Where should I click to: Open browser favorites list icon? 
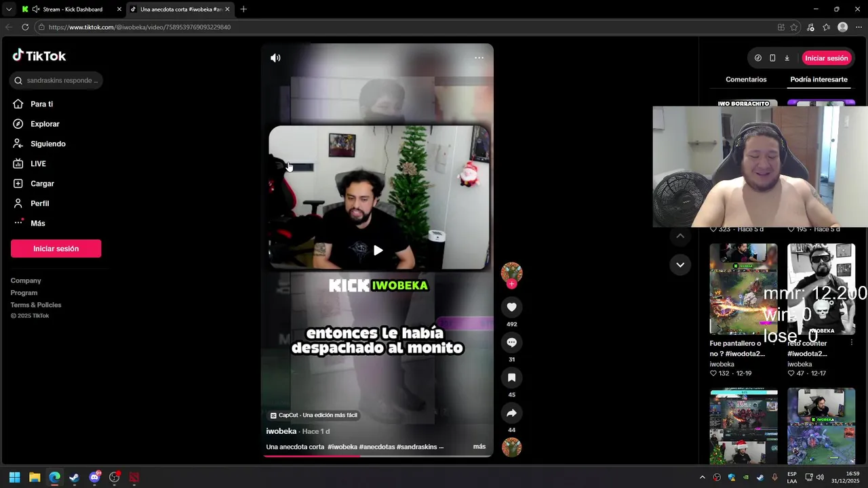826,27
